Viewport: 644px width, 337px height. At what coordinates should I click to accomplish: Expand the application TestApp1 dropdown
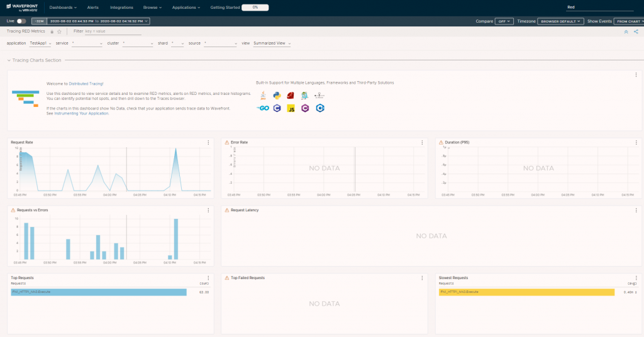tap(40, 43)
